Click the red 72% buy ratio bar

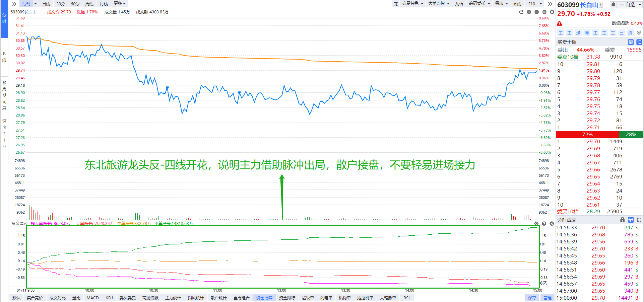click(587, 135)
